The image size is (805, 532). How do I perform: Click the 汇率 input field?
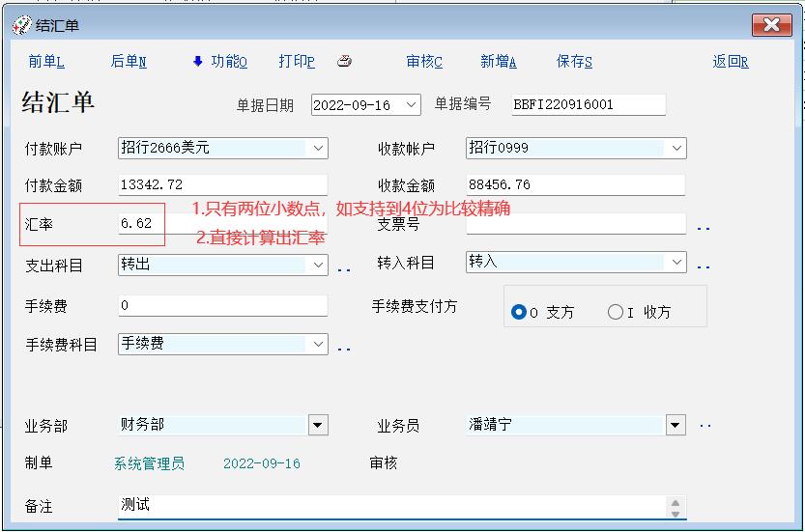pos(141,224)
